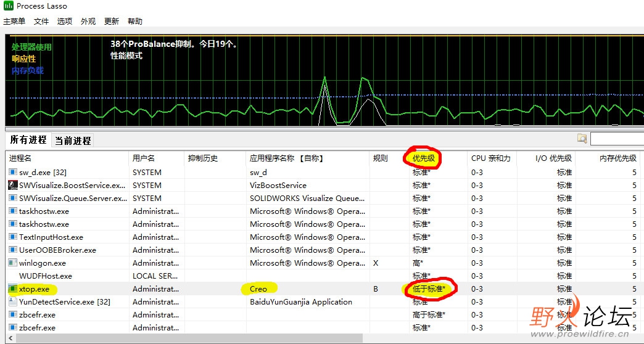Sort by the 应用程序名称 column header

click(x=308, y=158)
